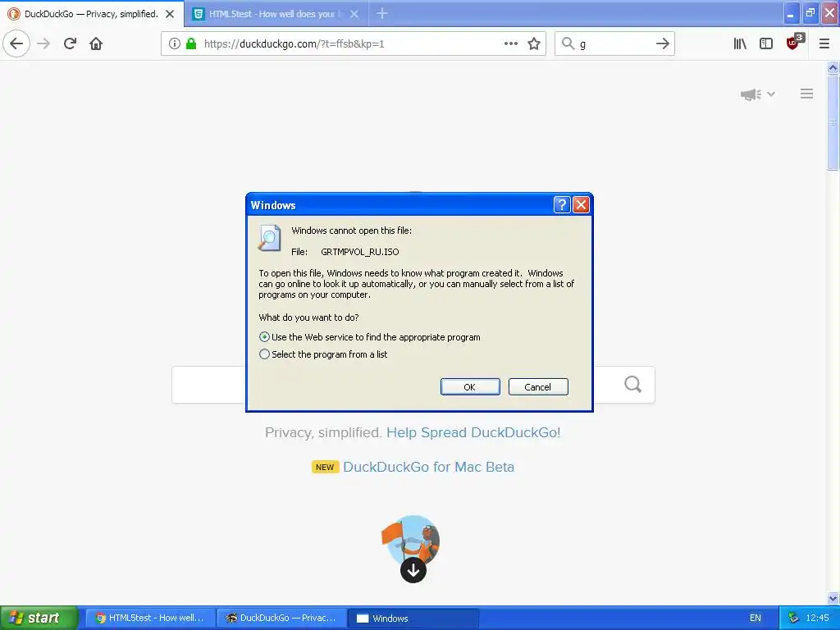Bookmark this page with the star

point(533,43)
